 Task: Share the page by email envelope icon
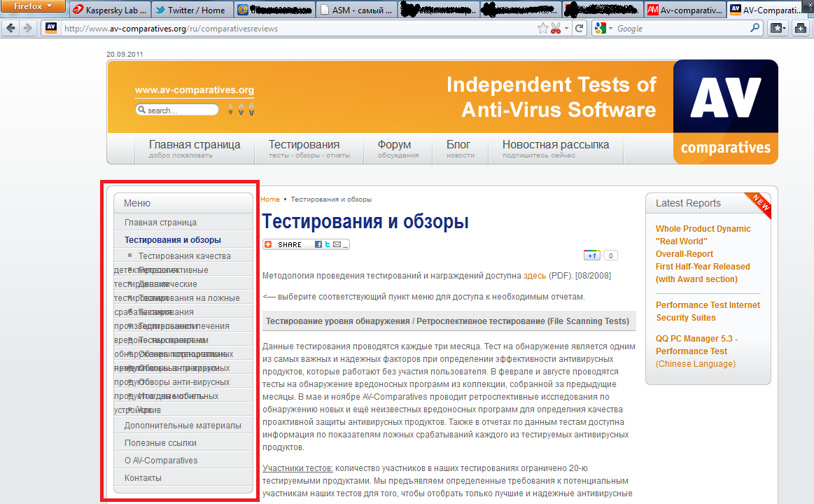click(x=337, y=244)
